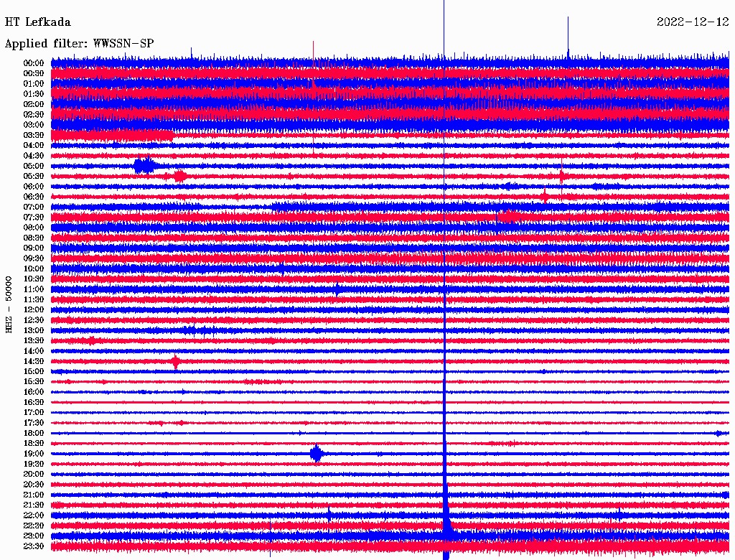Click the 13:00 time label
The width and height of the screenshot is (735, 560).
point(34,331)
